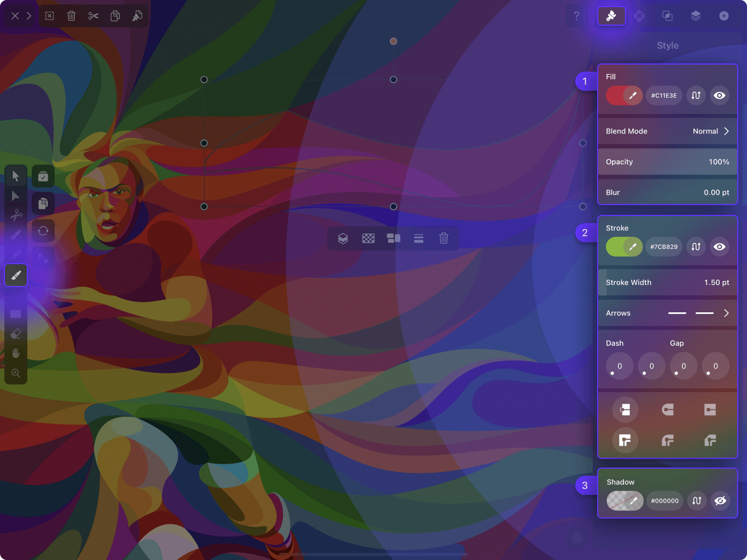Select the round line join option
The width and height of the screenshot is (747, 560).
(668, 440)
